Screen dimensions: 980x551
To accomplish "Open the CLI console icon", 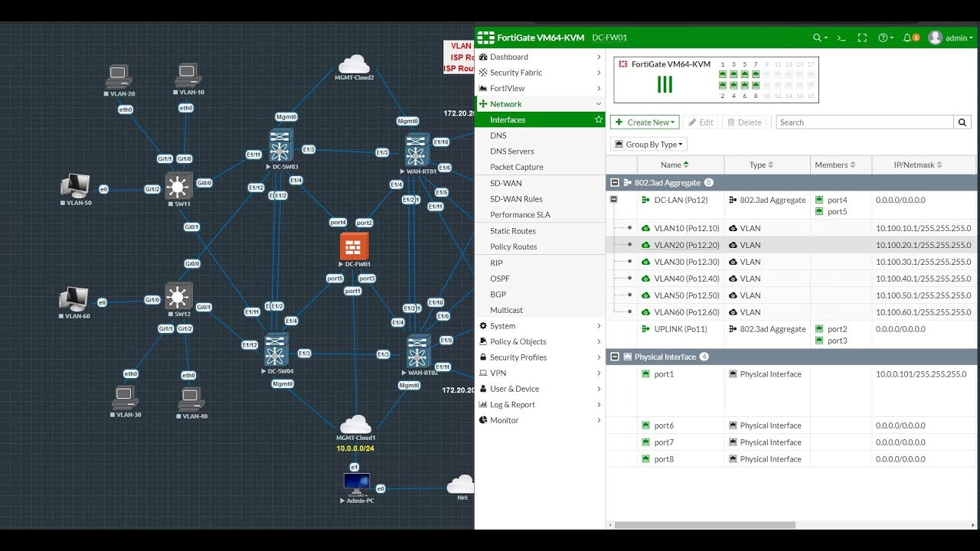I will [x=841, y=37].
